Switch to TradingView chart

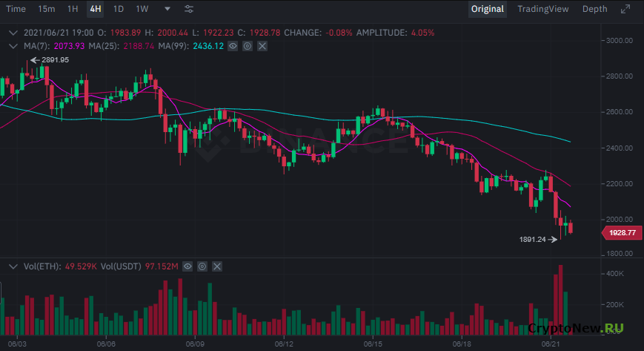543,9
